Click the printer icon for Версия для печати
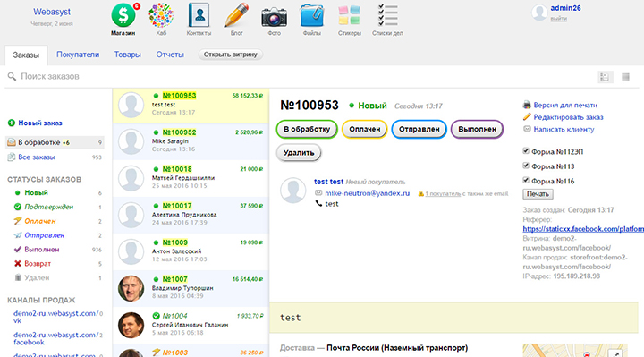 (x=527, y=105)
